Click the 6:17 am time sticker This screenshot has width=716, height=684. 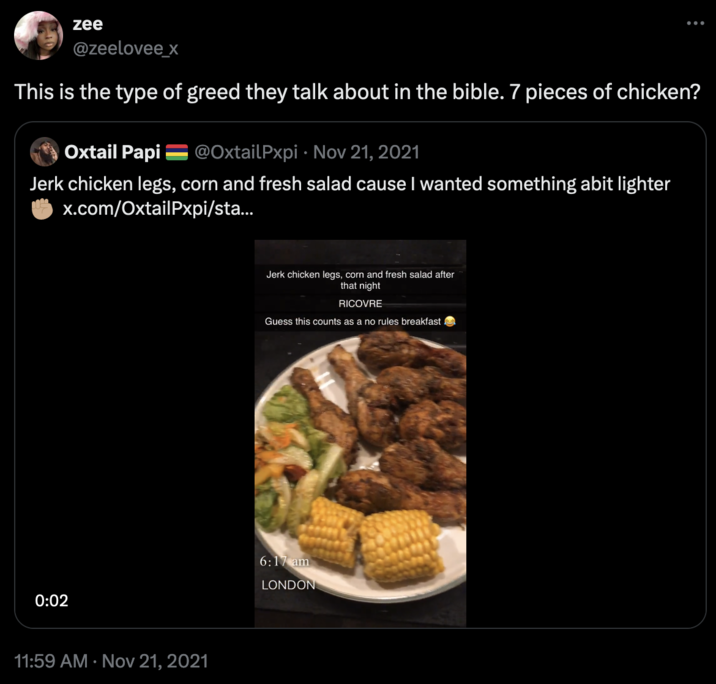coord(288,563)
